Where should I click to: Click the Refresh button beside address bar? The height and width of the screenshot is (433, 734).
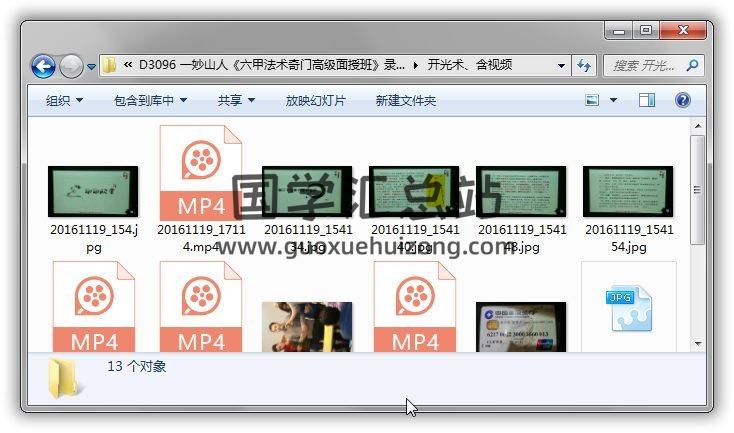point(584,66)
